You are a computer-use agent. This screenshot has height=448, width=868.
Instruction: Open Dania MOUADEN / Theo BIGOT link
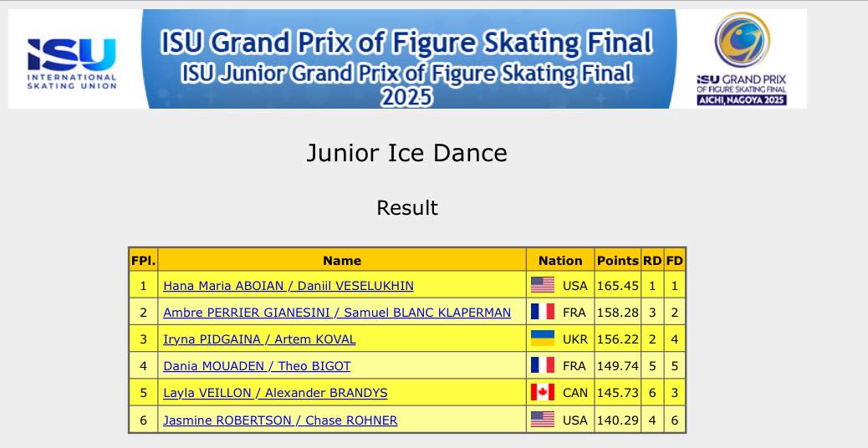coord(257,366)
